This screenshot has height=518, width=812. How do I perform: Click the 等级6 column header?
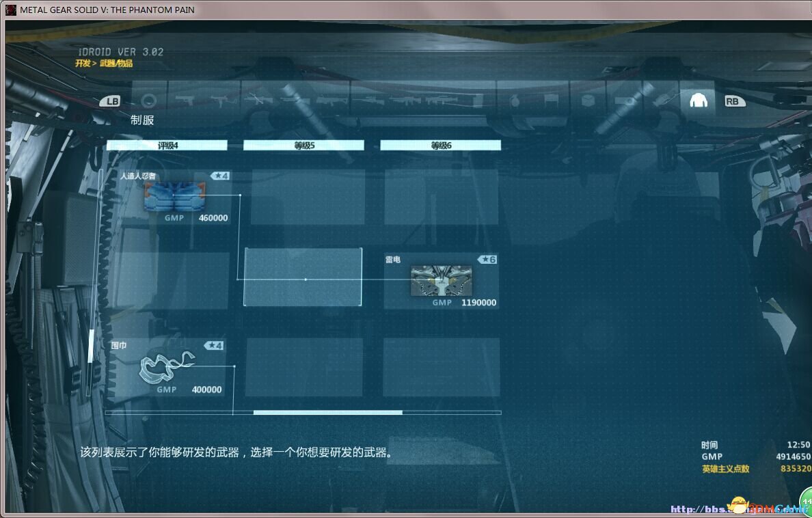[441, 146]
